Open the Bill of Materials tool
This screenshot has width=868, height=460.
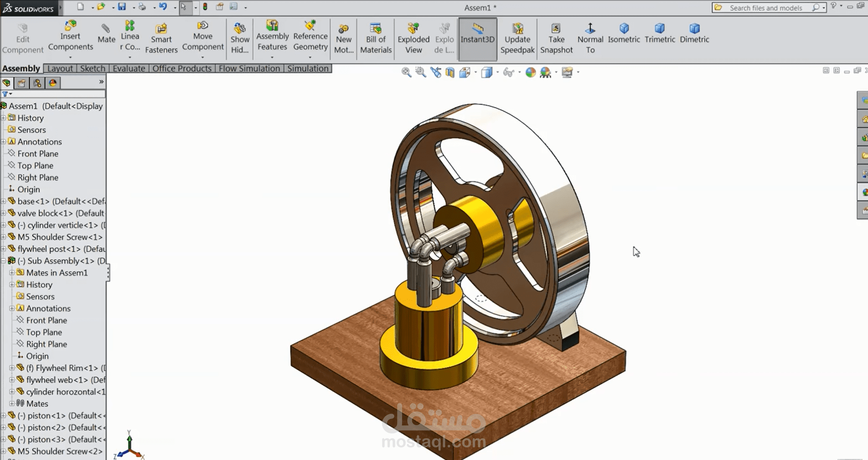(x=376, y=38)
